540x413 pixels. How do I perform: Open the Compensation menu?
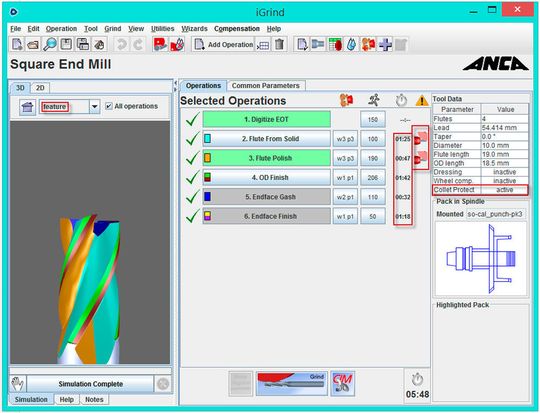[237, 29]
